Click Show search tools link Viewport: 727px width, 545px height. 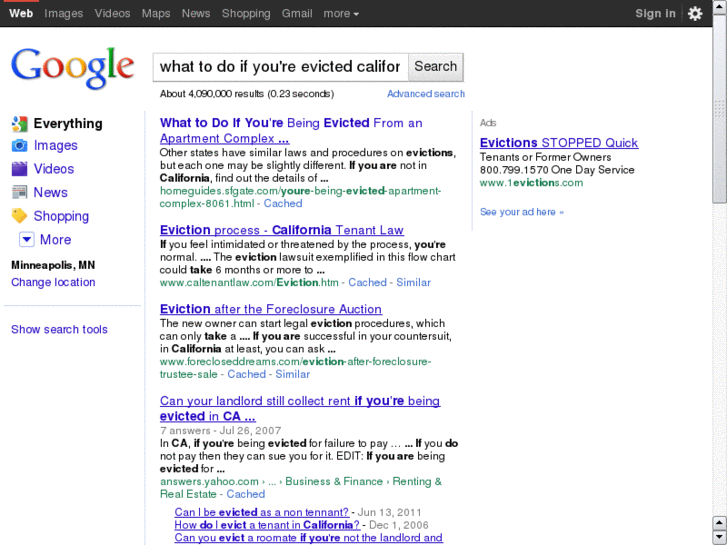pos(59,329)
